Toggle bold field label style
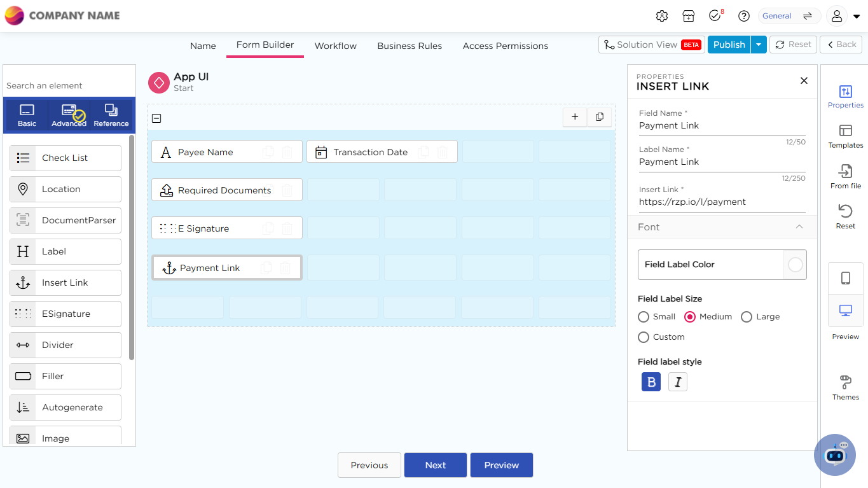 pos(651,382)
